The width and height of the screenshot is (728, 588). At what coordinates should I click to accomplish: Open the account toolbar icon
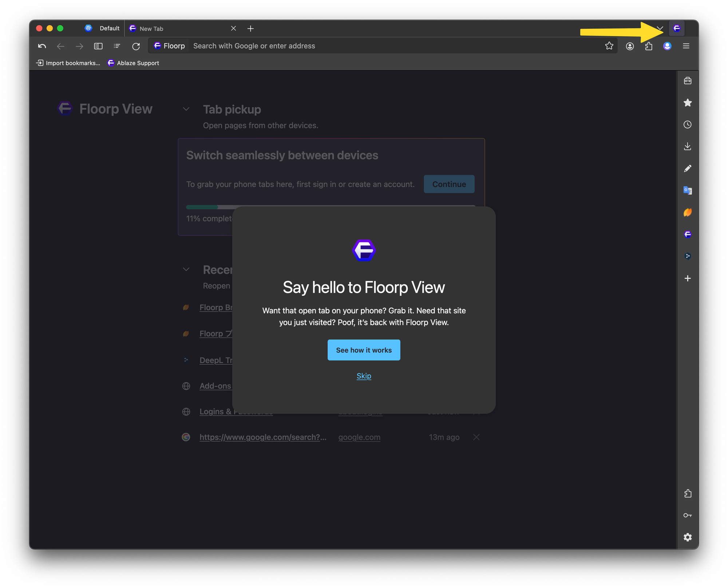coord(630,46)
